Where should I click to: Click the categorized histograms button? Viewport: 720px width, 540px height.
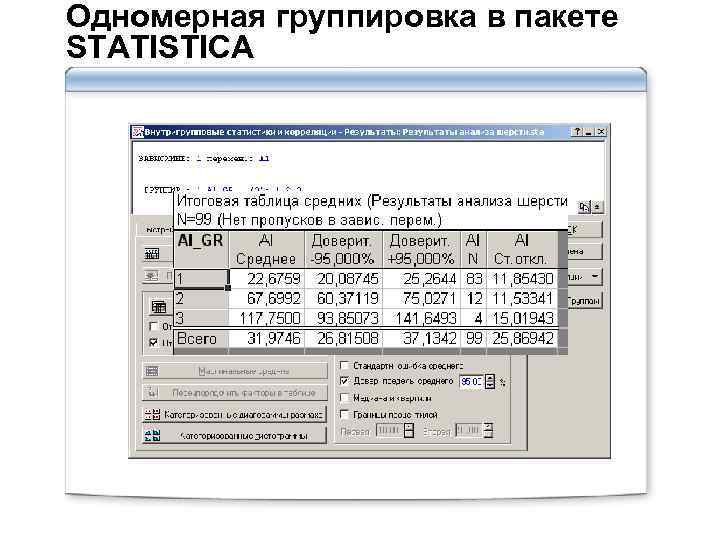(235, 435)
